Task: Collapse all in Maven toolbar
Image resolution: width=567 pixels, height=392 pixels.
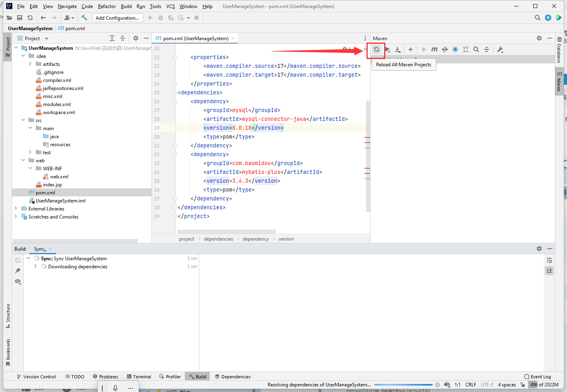Action: (487, 49)
